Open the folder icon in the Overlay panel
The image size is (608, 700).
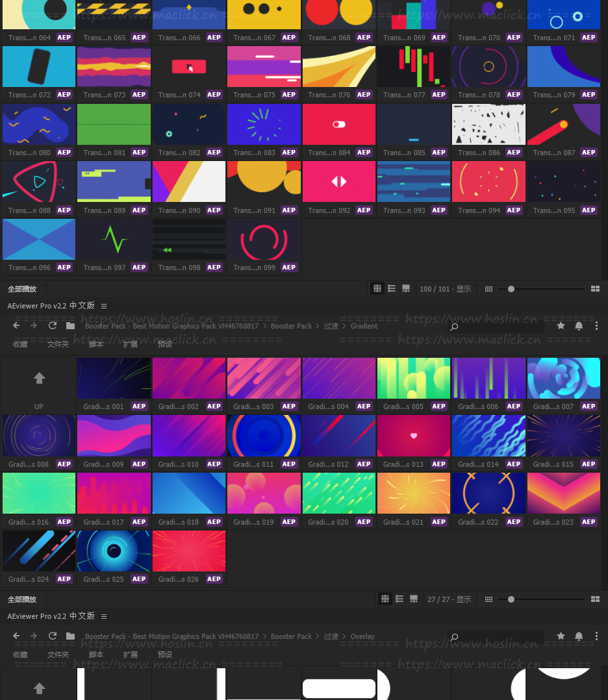point(70,636)
